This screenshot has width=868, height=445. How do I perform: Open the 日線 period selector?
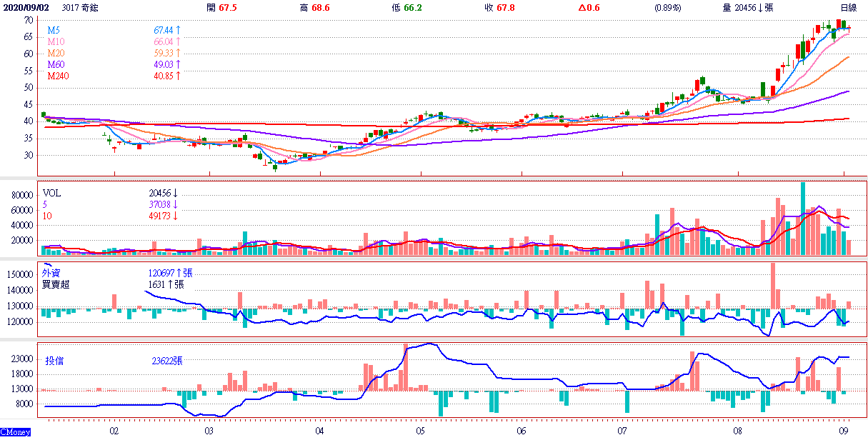coord(848,7)
